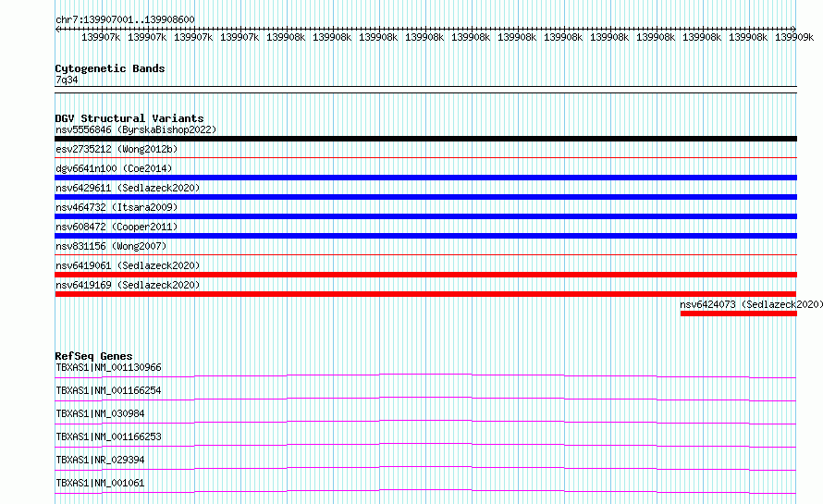
Task: Select the blue bar under nsv608472
Action: click(425, 236)
